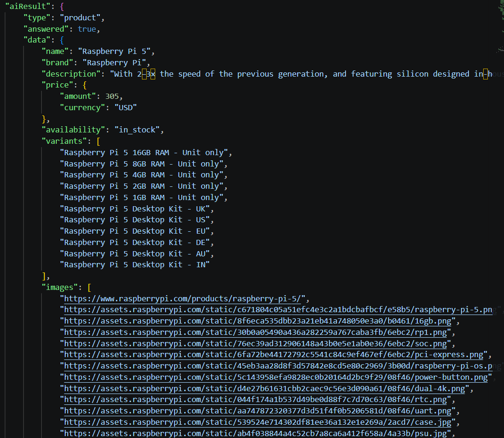
Task: Open the pci-express.png image URL
Action: click(274, 355)
